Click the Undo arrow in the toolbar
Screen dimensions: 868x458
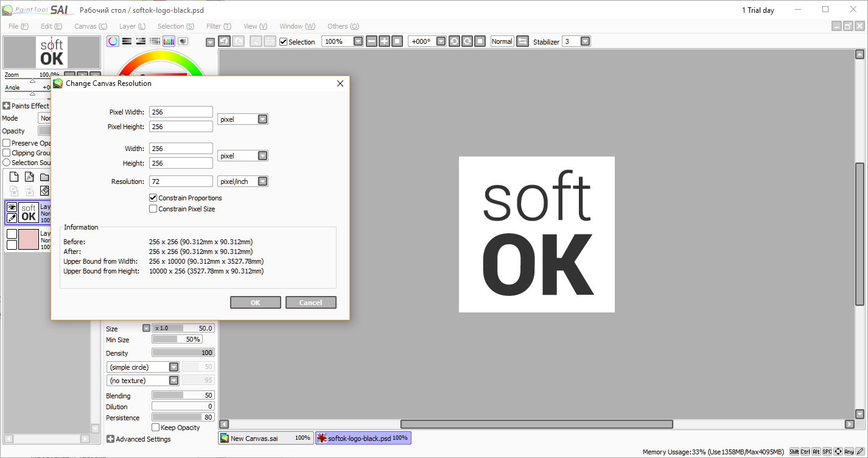pyautogui.click(x=224, y=41)
